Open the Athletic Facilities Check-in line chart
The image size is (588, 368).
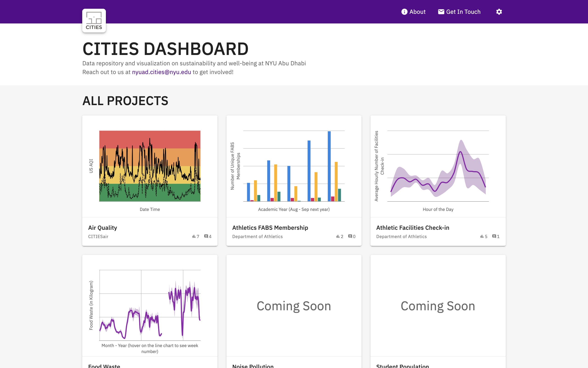[x=438, y=167]
